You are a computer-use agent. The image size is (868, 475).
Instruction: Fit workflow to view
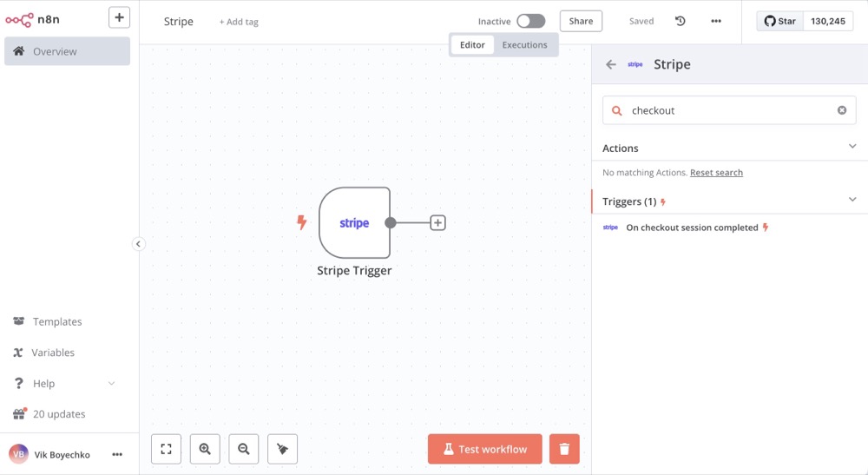coord(166,449)
